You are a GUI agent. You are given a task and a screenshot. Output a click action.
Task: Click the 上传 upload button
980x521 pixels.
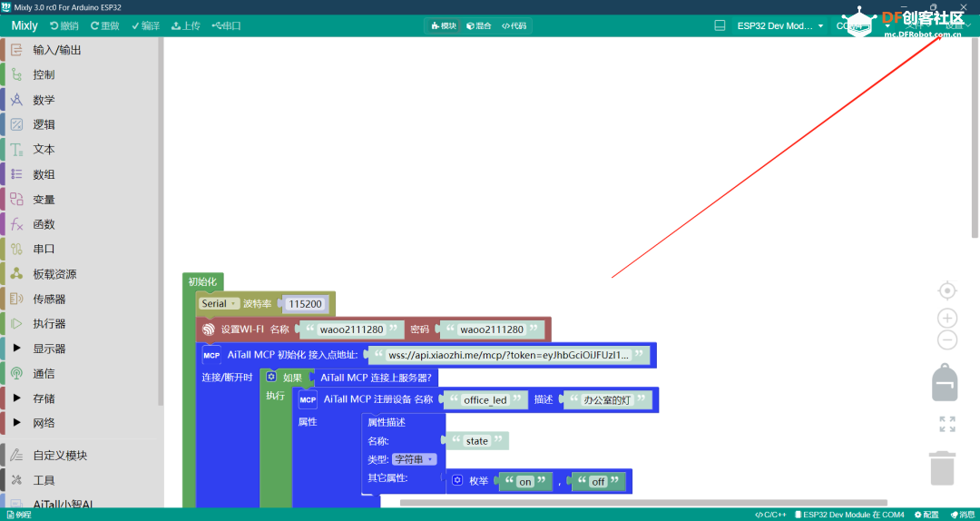coord(186,25)
